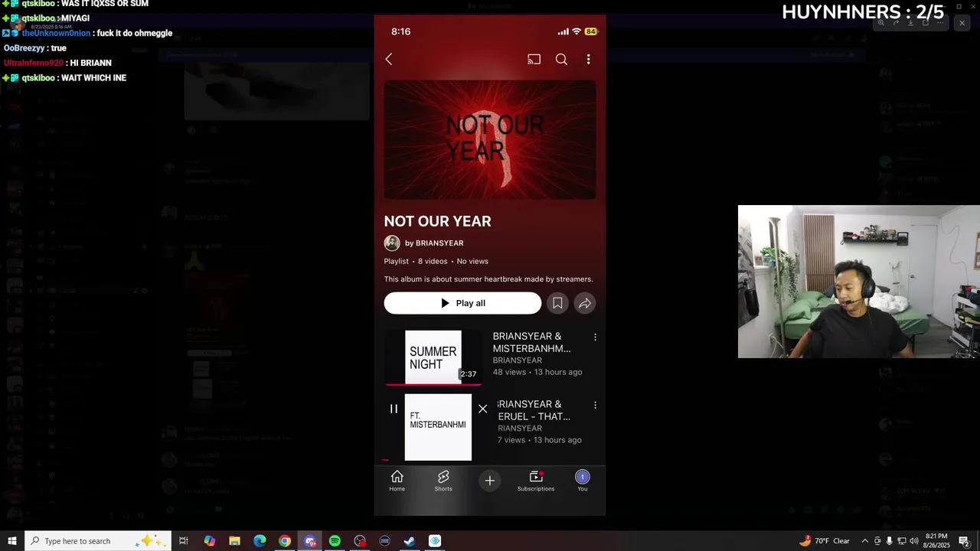Share the playlist via the arrow icon
Screen dimensions: 980x551
point(585,303)
